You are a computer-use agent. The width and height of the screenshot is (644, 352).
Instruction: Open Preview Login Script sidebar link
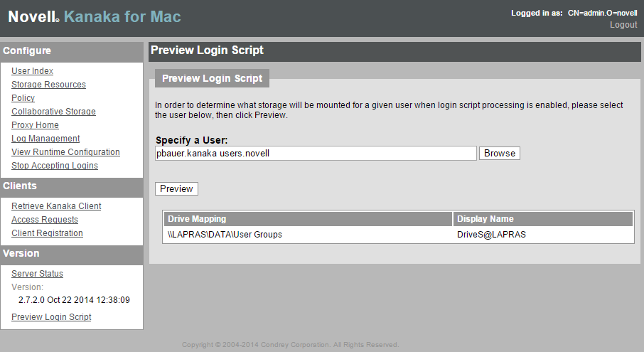(51, 317)
